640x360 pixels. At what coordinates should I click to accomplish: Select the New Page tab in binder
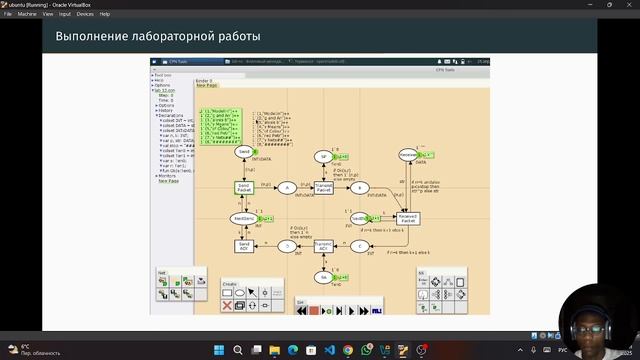[x=207, y=85]
